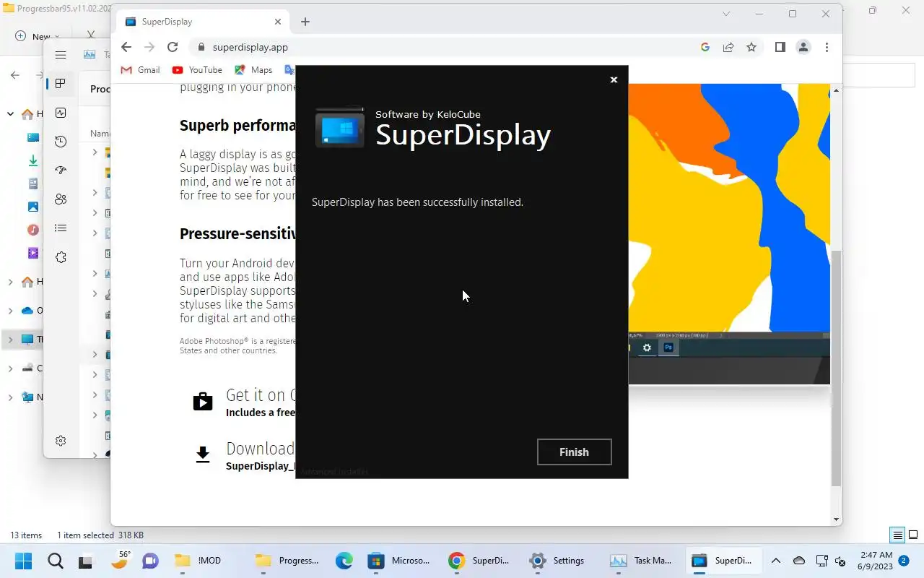Open clock showing 2:47 AM

(876, 561)
